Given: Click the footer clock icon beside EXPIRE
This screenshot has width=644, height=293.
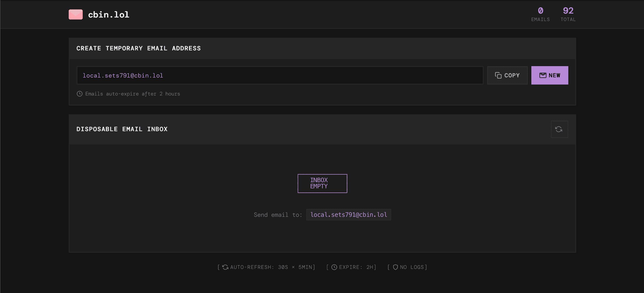Looking at the screenshot, I should 334,267.
